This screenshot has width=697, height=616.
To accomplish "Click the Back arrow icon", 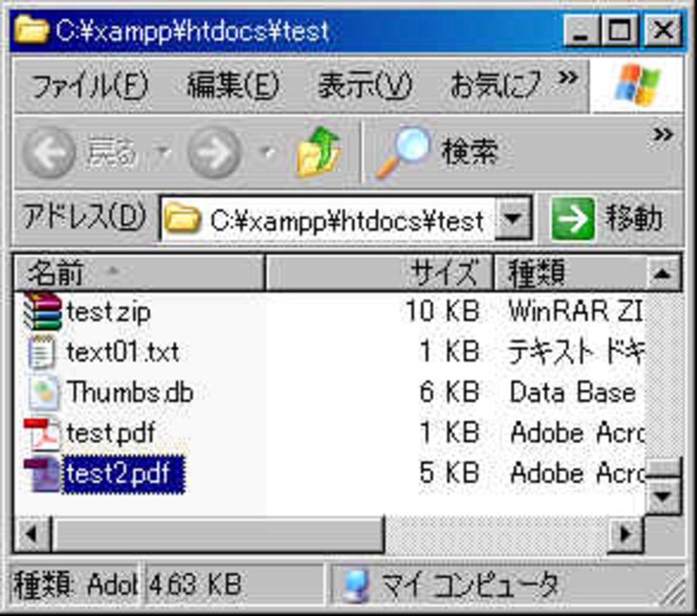I will click(49, 152).
